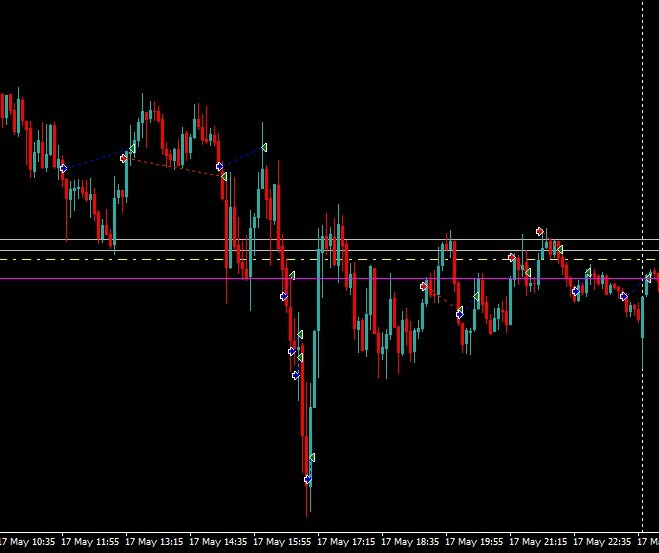The width and height of the screenshot is (659, 553).
Task: Select the green close triangle beside the 11:55 sell arrow
Action: pos(132,149)
